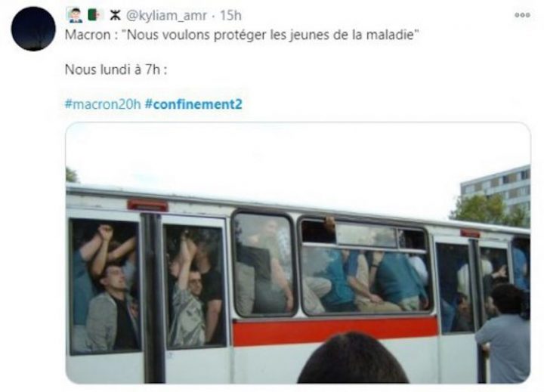Open the crowded bus photo
544x392 pixels.
(298, 252)
